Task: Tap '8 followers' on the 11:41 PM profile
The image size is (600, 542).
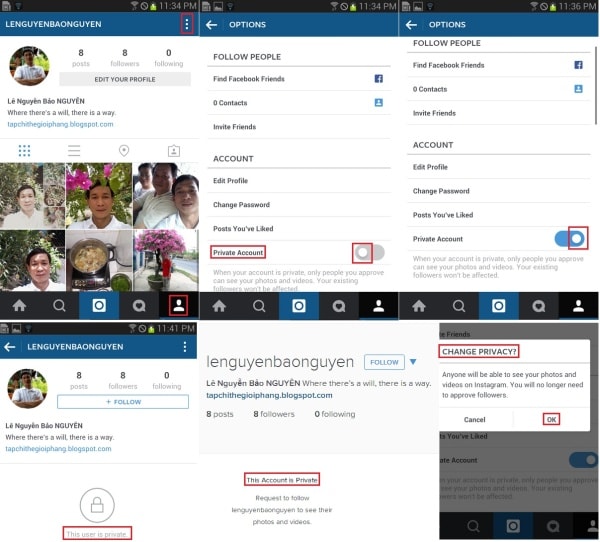Action: coord(123,380)
